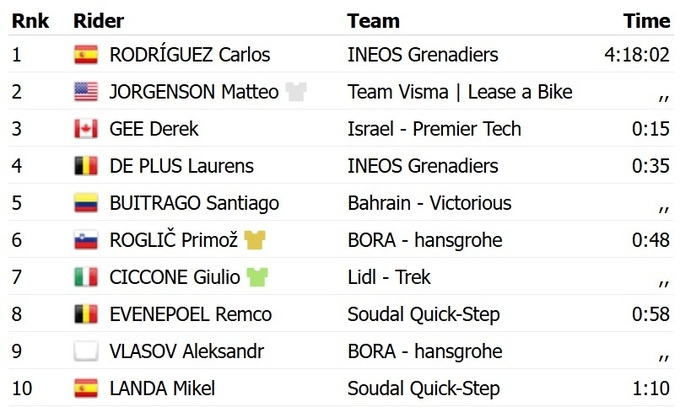The image size is (680, 407).
Task: Click the Time column header
Action: point(646,21)
